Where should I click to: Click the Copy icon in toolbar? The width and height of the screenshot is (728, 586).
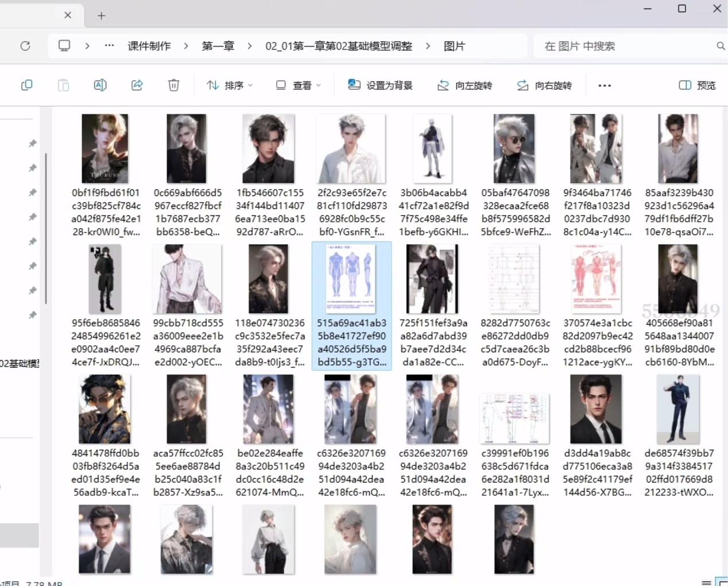pos(26,86)
